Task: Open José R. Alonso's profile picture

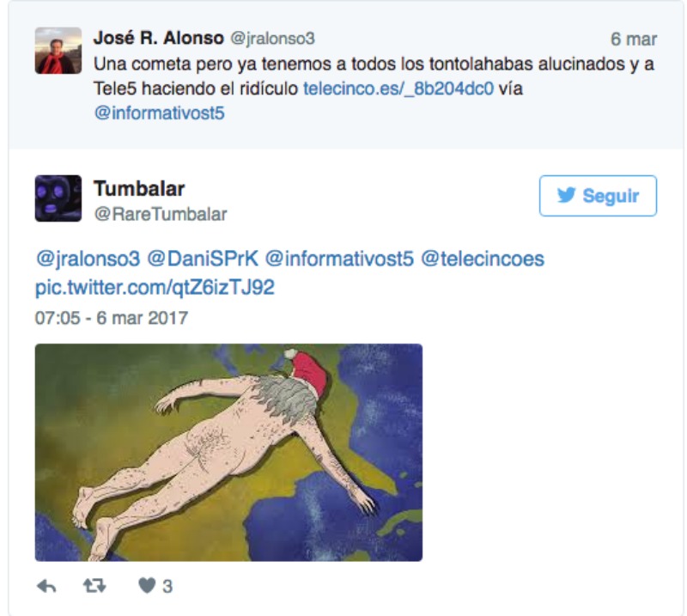Action: click(58, 51)
